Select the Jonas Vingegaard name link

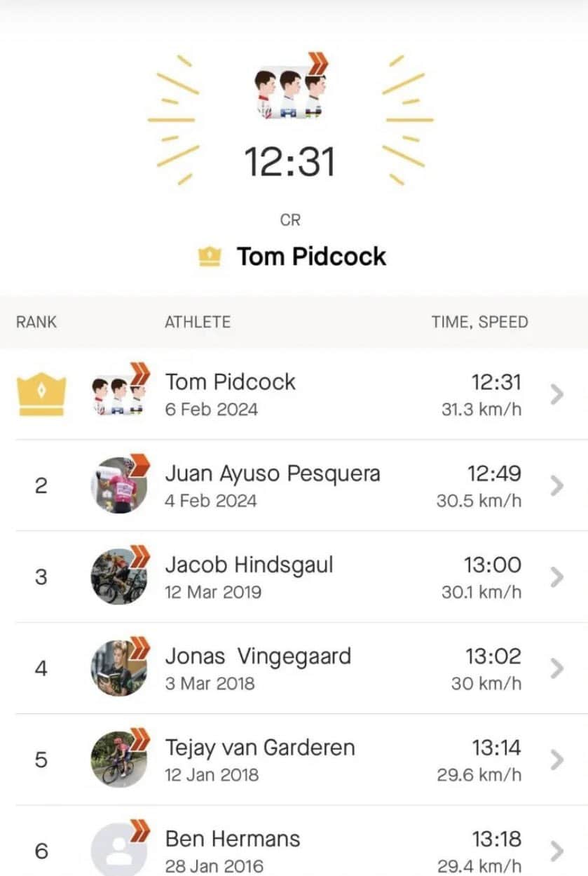tap(258, 656)
